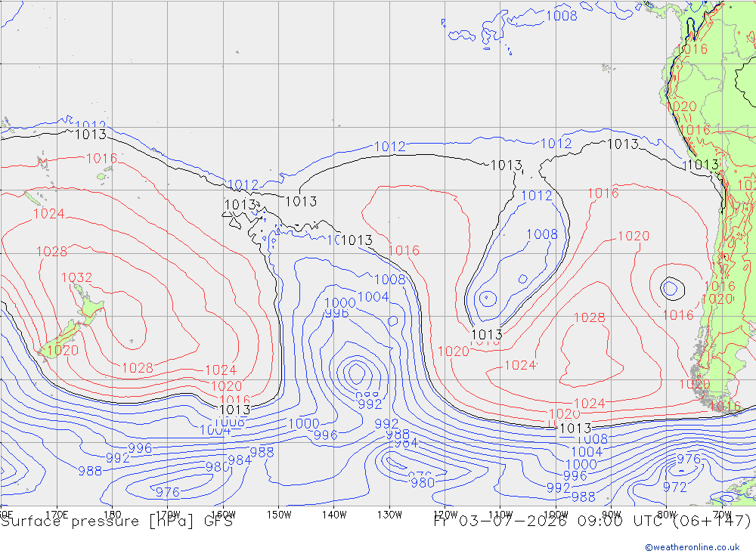Select the red "1028" label west of Chile
Viewport: 756px width, 554px height.
click(589, 317)
